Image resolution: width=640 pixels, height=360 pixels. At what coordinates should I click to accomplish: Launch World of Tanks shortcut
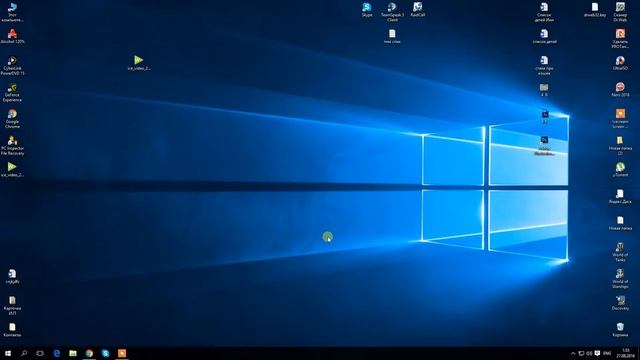coord(620,252)
